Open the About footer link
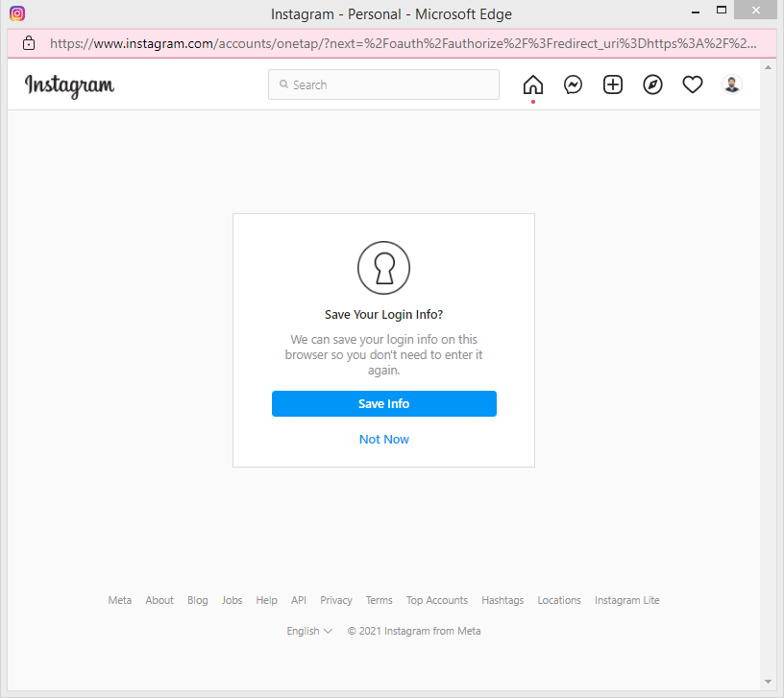Viewport: 784px width, 698px height. point(159,600)
